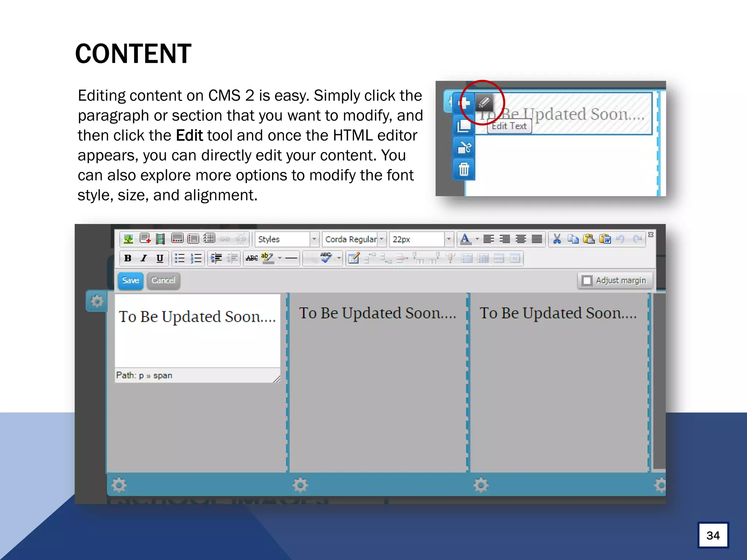Open the Corda Regular font dropdown
The width and height of the screenshot is (747, 560).
[354, 239]
